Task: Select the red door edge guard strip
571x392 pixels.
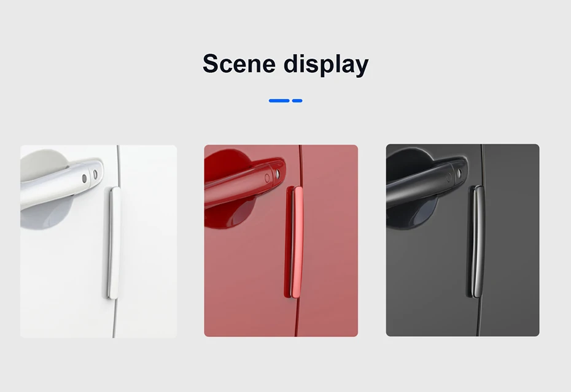Action: 294,242
